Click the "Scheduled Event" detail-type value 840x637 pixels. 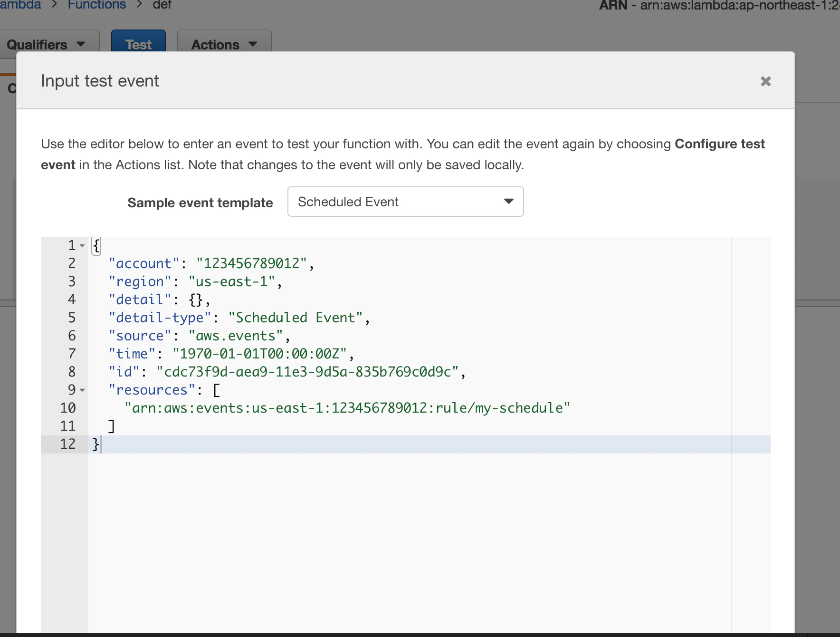[296, 318]
